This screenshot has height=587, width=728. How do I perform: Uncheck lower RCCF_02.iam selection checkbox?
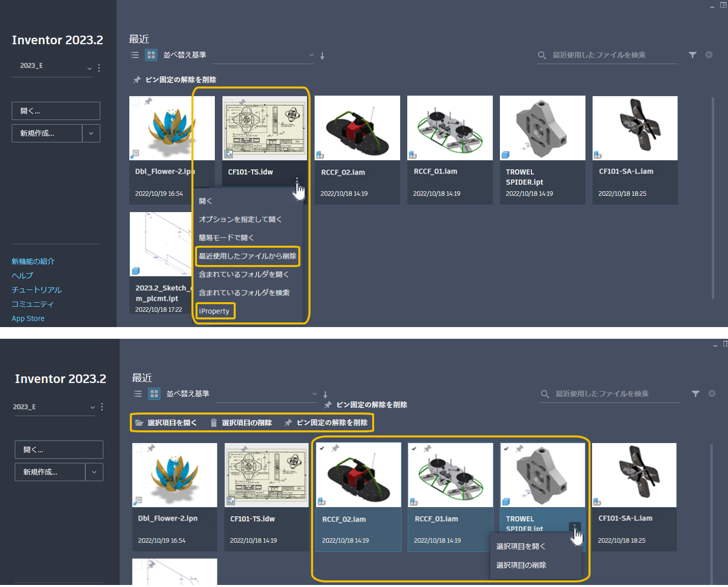click(322, 448)
